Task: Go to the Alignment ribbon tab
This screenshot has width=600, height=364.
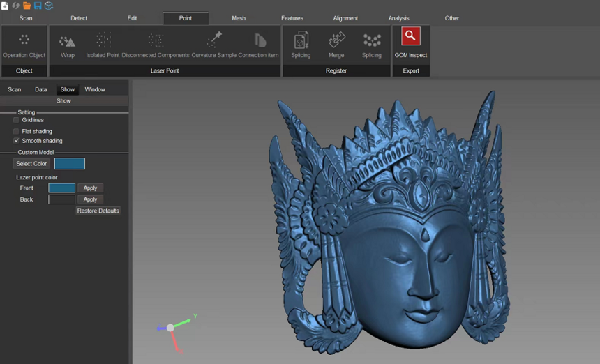Action: 345,18
